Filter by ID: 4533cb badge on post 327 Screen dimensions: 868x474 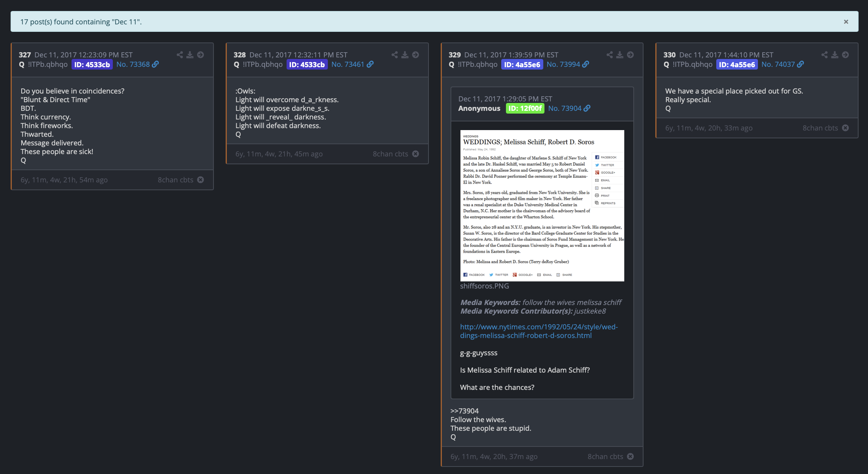pyautogui.click(x=92, y=64)
